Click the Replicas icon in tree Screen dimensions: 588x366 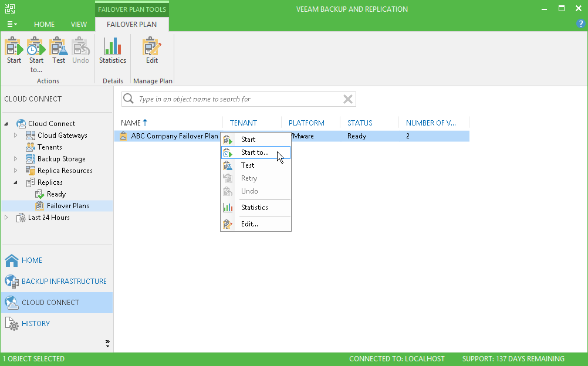pyautogui.click(x=31, y=182)
